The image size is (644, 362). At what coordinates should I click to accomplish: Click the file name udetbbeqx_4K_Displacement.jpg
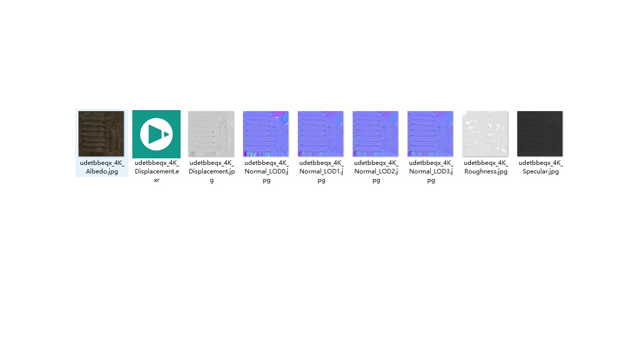point(211,171)
